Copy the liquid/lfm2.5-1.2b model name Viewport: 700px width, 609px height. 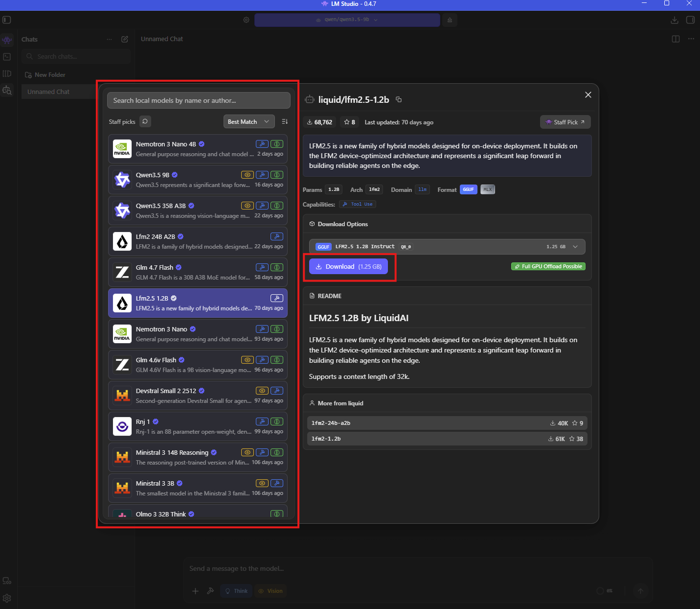[x=399, y=99]
